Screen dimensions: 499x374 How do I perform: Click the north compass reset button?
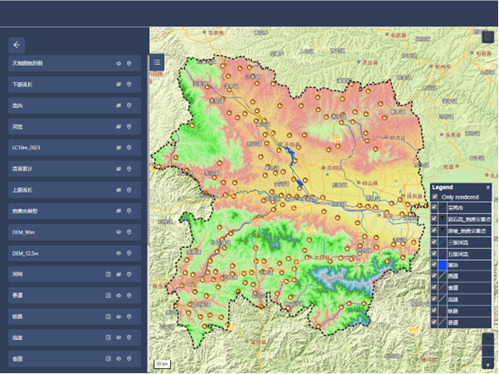coord(488,363)
